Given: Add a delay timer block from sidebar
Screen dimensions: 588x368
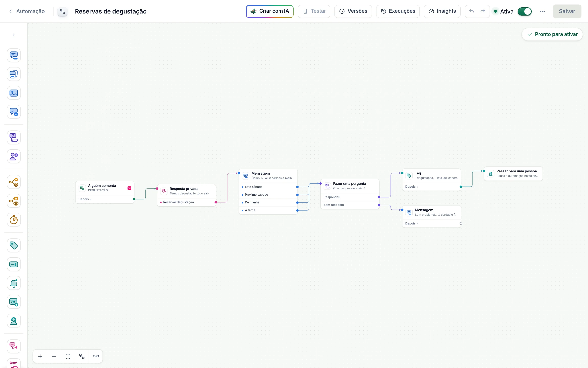Looking at the screenshot, I should click(14, 220).
